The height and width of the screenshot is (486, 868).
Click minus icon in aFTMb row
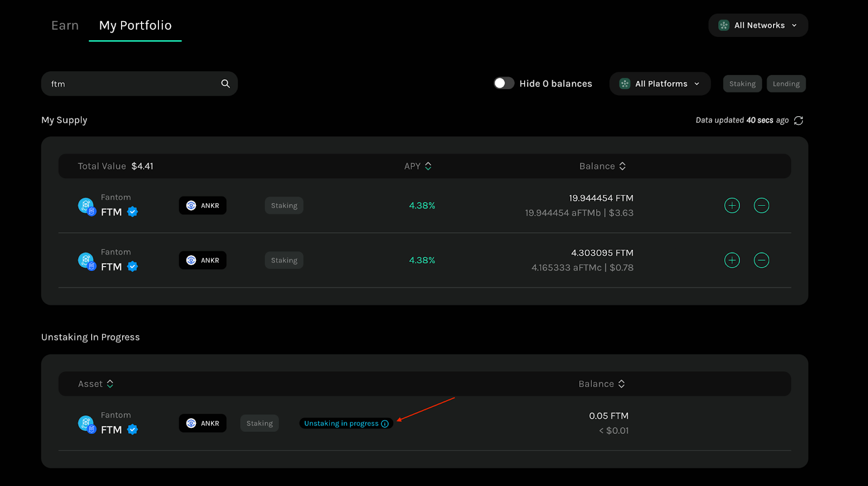762,206
